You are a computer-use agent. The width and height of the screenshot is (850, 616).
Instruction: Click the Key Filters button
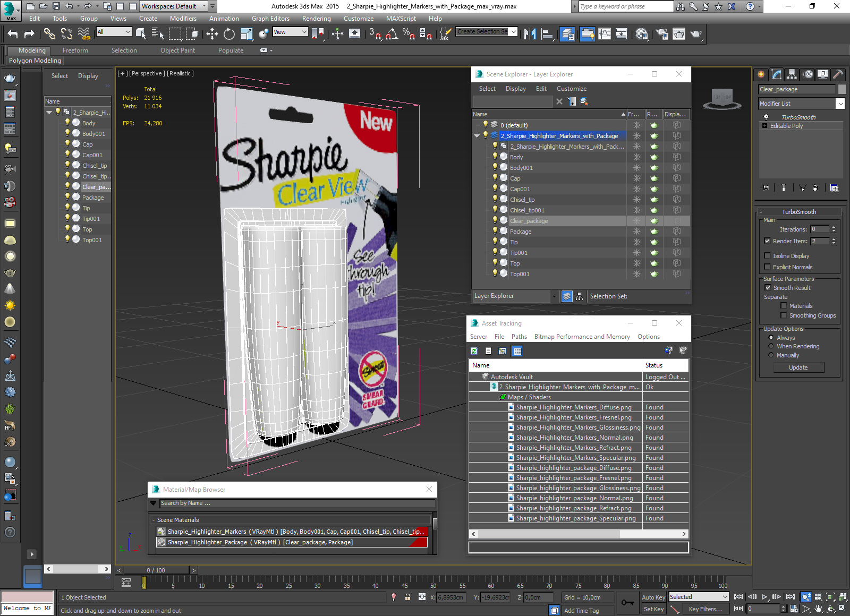[705, 609]
